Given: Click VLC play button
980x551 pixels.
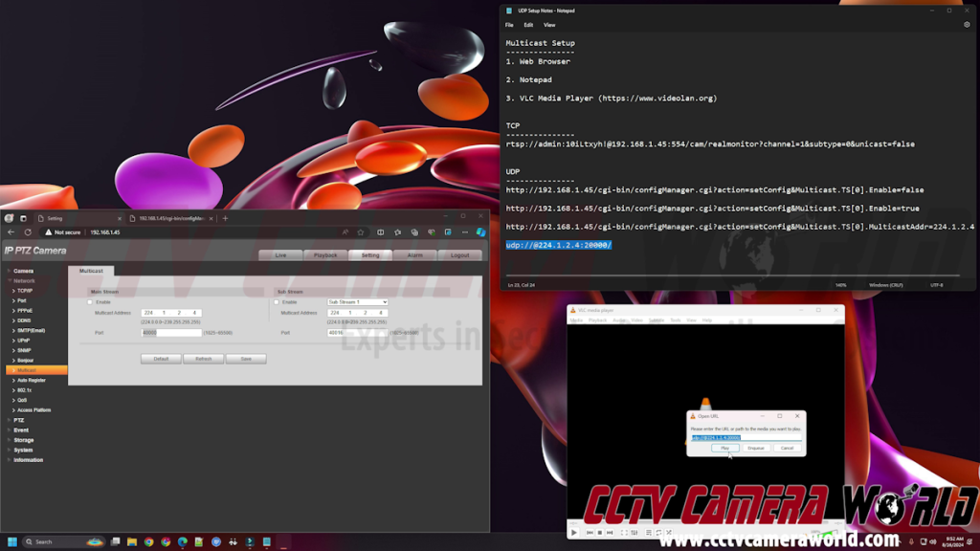Looking at the screenshot, I should point(574,533).
